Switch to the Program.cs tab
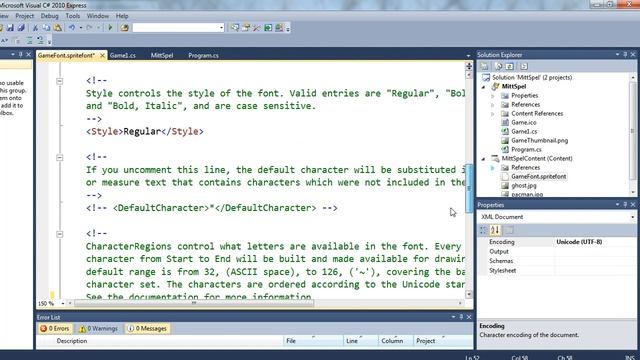The height and width of the screenshot is (360, 640). pos(203,56)
